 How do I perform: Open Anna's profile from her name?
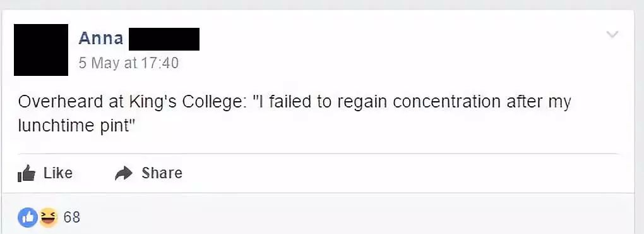tap(101, 38)
